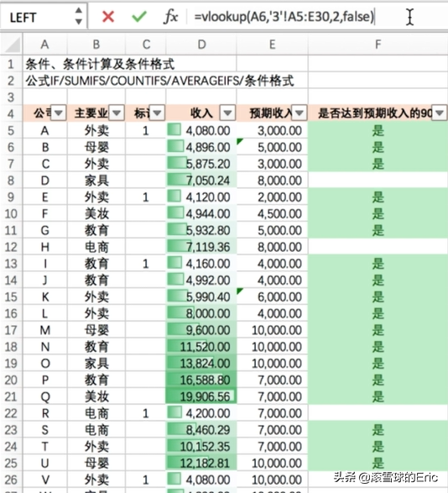Click expected income 2,000.00 cell

coord(273,197)
